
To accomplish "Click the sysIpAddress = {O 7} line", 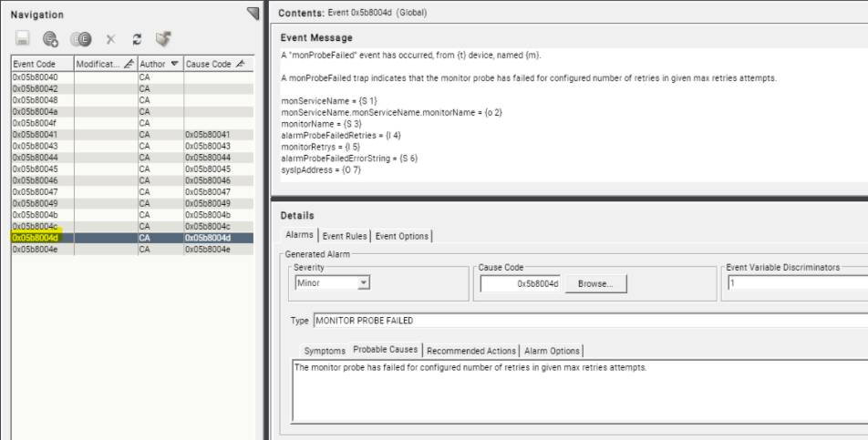I will [x=321, y=170].
